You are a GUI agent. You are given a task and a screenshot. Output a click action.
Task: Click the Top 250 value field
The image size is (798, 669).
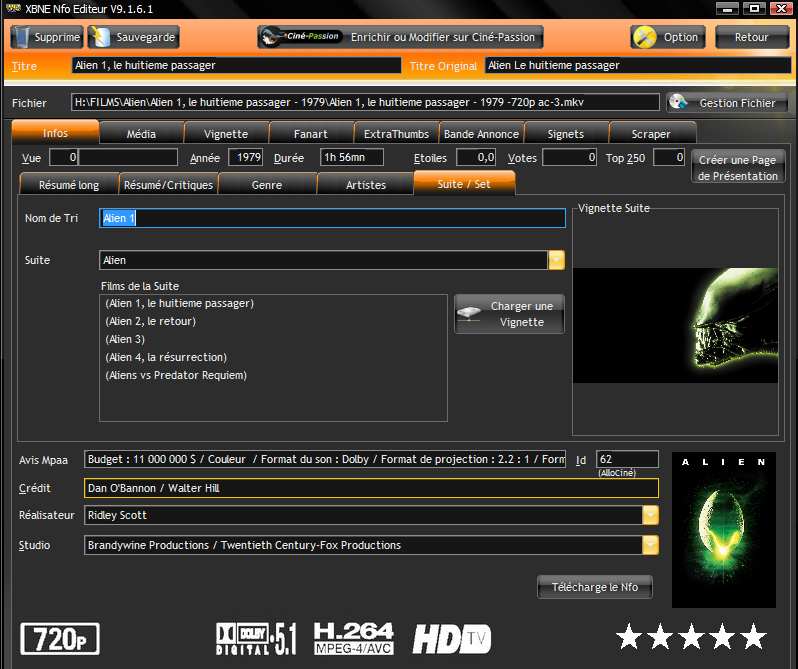669,157
